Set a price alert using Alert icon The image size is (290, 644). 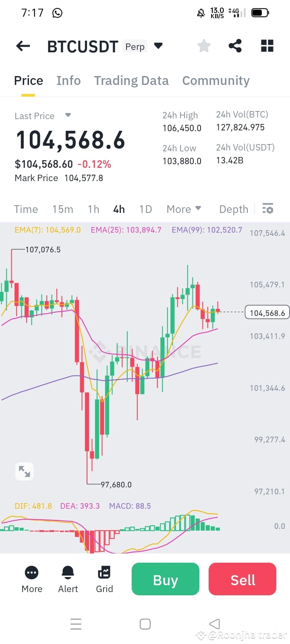pyautogui.click(x=68, y=579)
